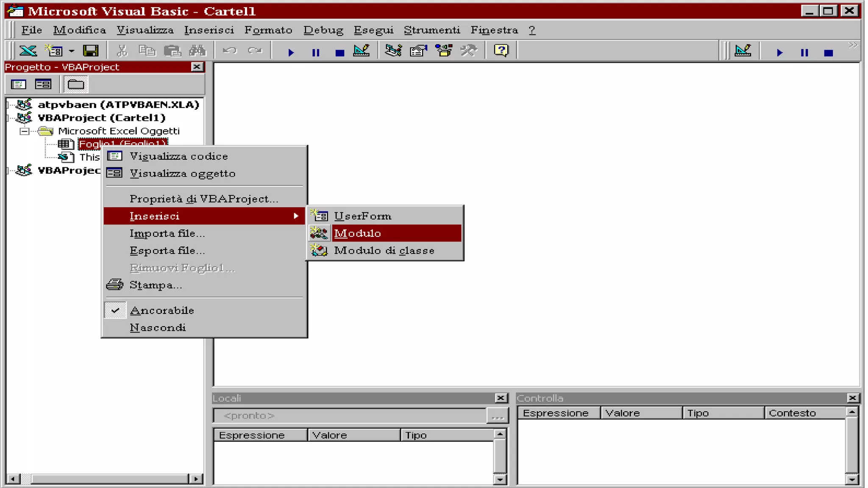Click the Excel view icon in toolbar
868x488 pixels.
(x=28, y=51)
